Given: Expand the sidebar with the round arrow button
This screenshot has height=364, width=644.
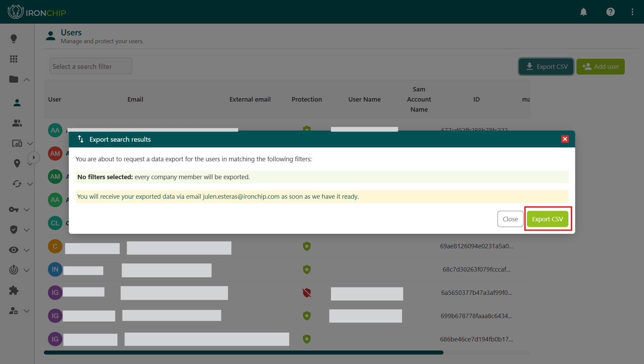Looking at the screenshot, I should pos(34,158).
